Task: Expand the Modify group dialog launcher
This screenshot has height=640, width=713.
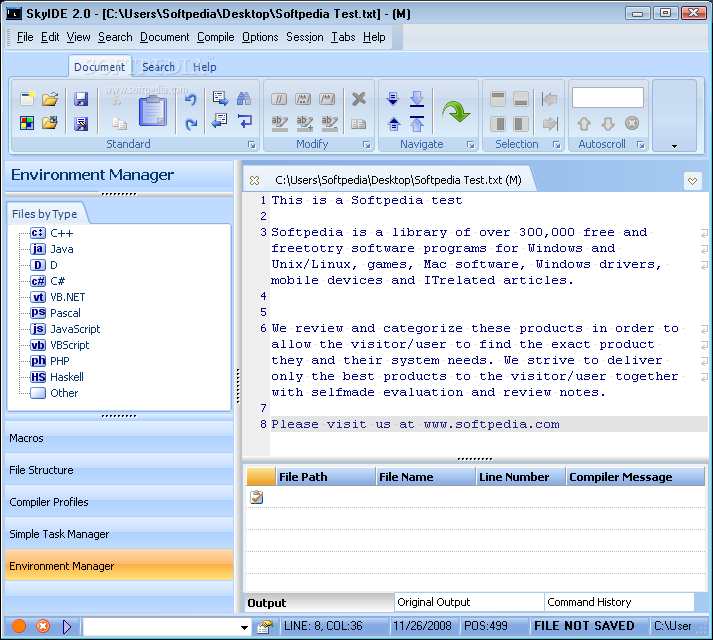Action: coord(367,145)
